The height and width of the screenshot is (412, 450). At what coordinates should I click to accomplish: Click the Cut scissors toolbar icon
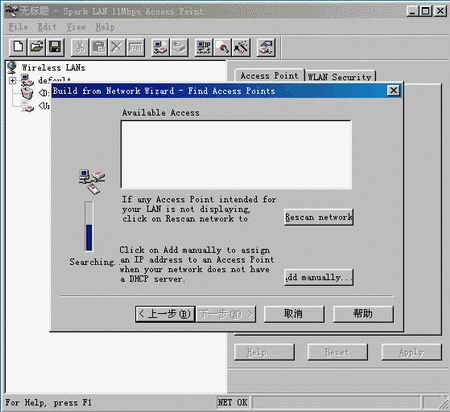pyautogui.click(x=80, y=47)
